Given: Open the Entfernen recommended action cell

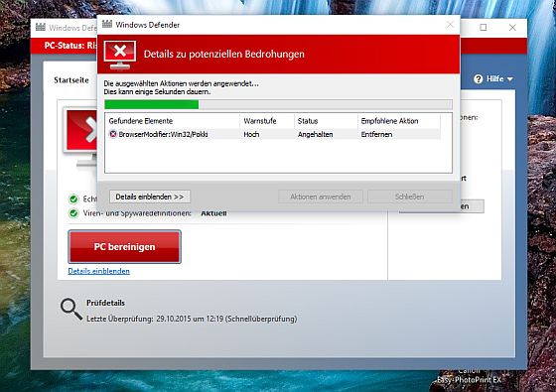Looking at the screenshot, I should pos(376,134).
